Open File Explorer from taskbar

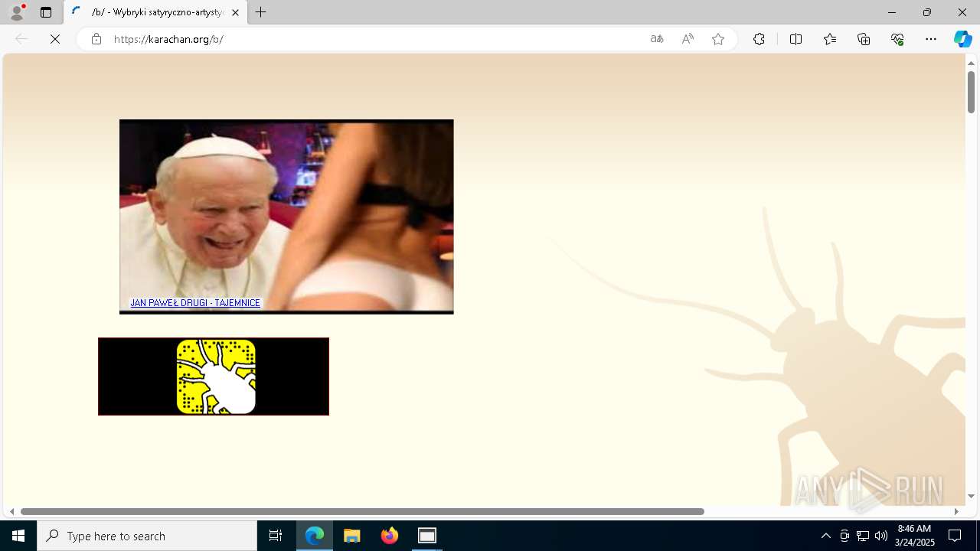tap(352, 536)
